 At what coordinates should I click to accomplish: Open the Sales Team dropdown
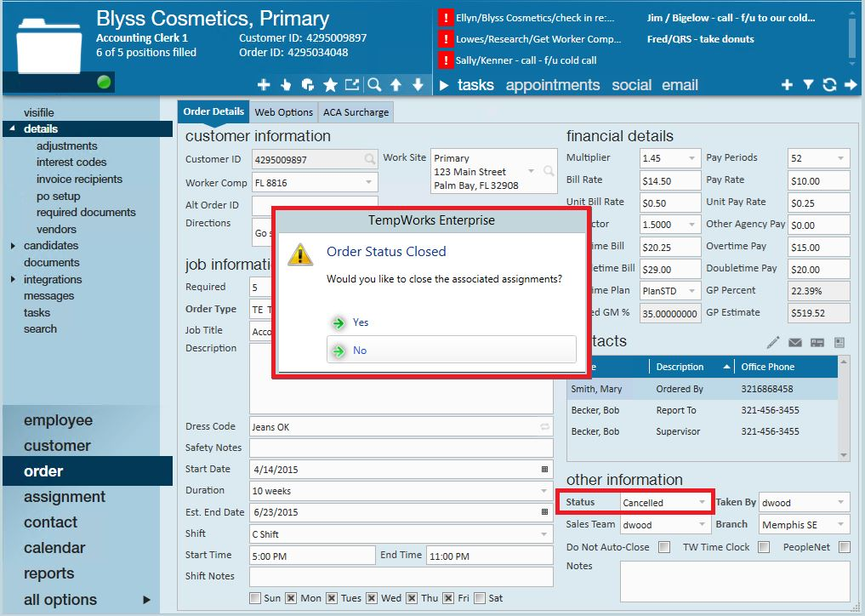702,524
